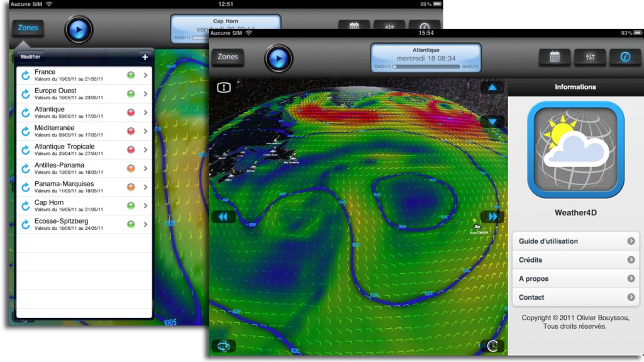This screenshot has width=644, height=362.
Task: Select the Antilles-Panama zone name
Action: pyautogui.click(x=59, y=165)
